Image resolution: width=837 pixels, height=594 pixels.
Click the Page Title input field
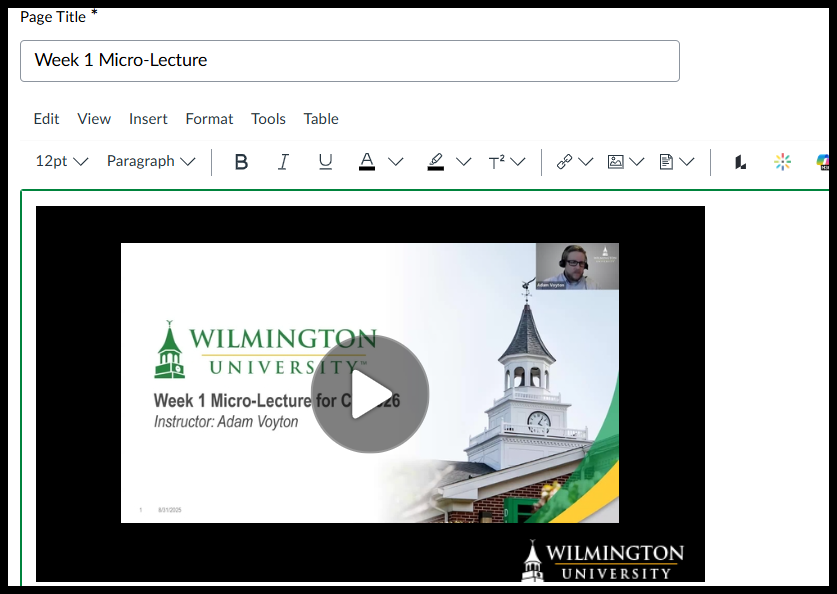pyautogui.click(x=350, y=61)
